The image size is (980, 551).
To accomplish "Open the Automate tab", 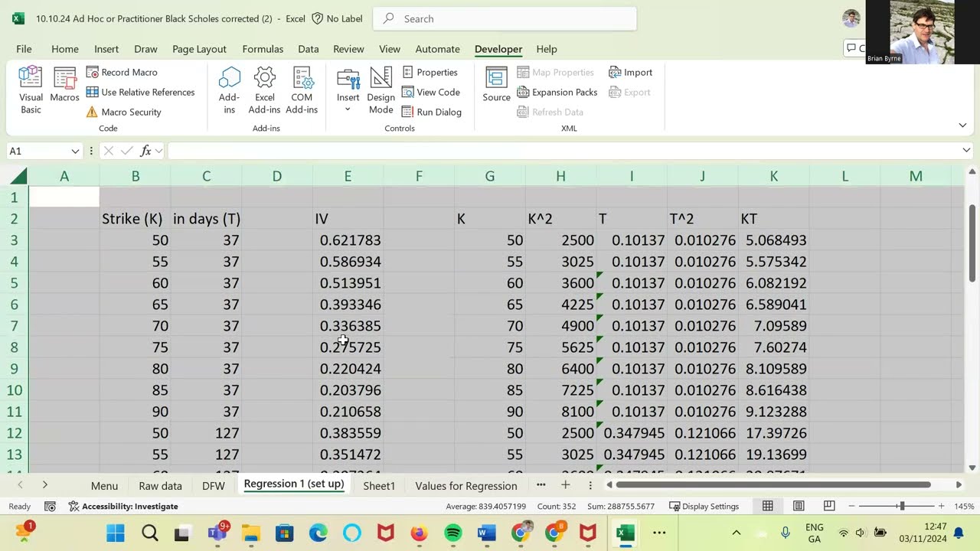I will click(437, 49).
